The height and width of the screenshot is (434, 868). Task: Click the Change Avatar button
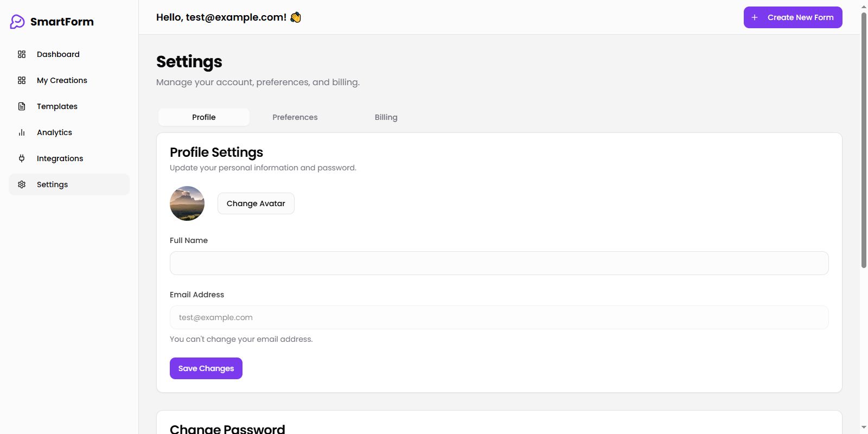(256, 203)
